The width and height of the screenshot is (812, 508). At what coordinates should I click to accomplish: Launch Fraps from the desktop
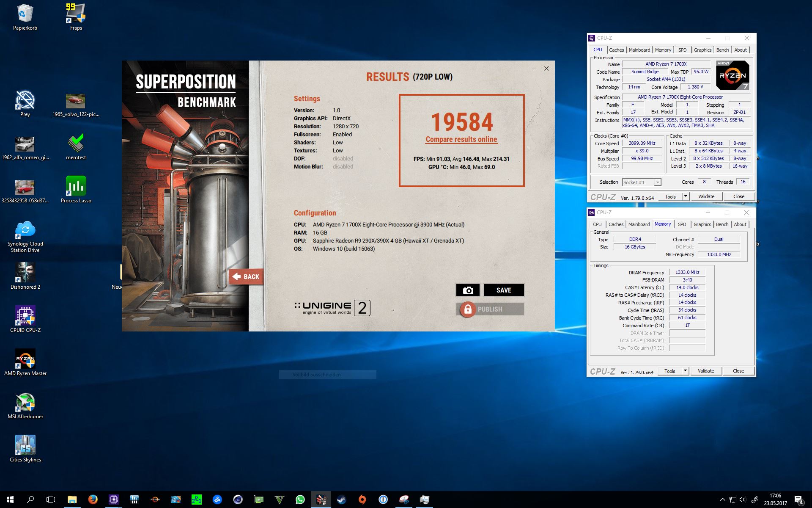click(x=76, y=14)
